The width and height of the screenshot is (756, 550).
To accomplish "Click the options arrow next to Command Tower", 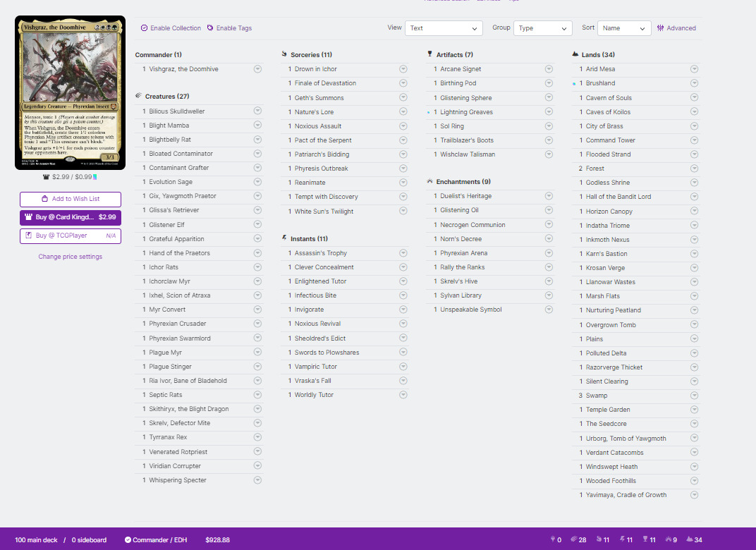I will click(694, 140).
